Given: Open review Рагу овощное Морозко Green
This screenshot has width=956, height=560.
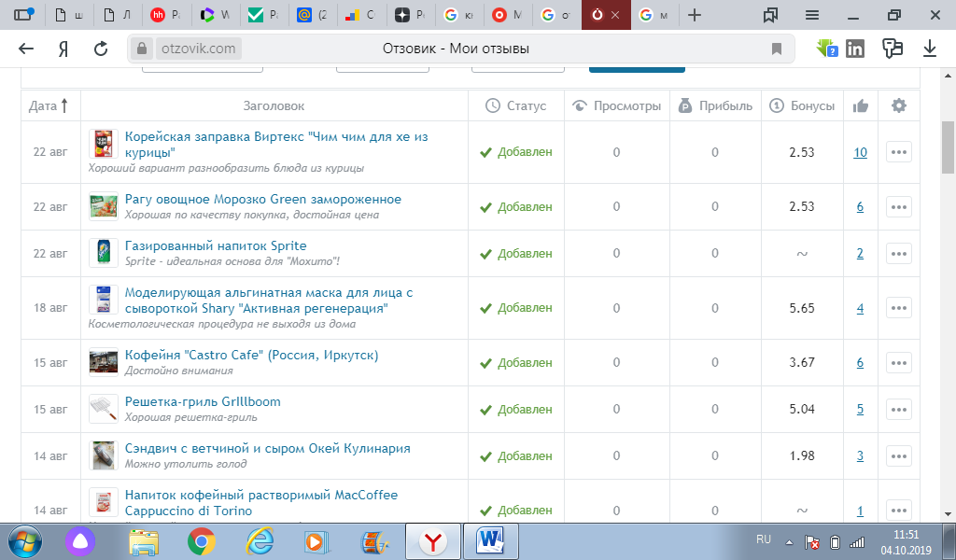Looking at the screenshot, I should pos(262,199).
